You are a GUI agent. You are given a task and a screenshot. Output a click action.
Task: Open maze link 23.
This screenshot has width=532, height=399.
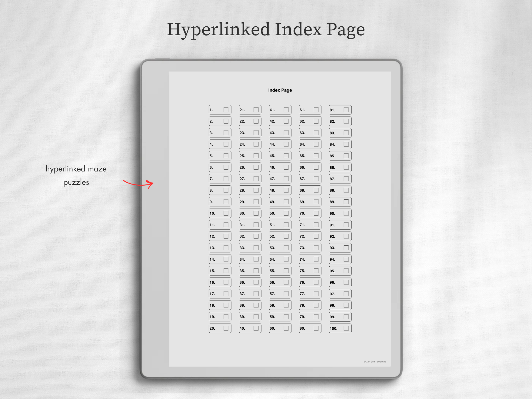point(250,133)
